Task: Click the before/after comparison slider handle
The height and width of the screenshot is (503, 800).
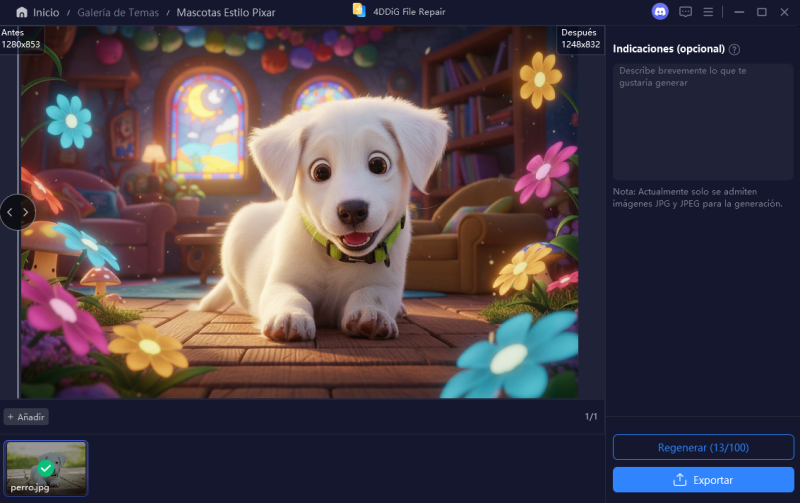Action: [x=18, y=212]
